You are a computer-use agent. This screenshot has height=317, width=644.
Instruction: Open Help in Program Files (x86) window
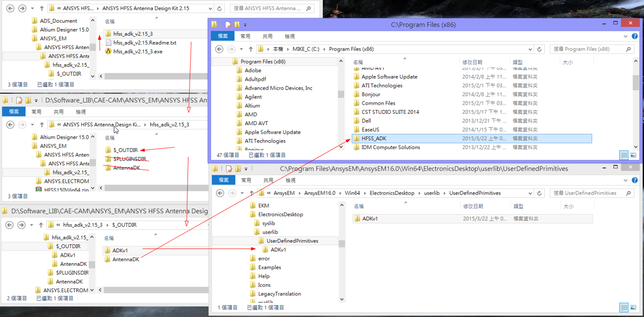click(x=634, y=36)
